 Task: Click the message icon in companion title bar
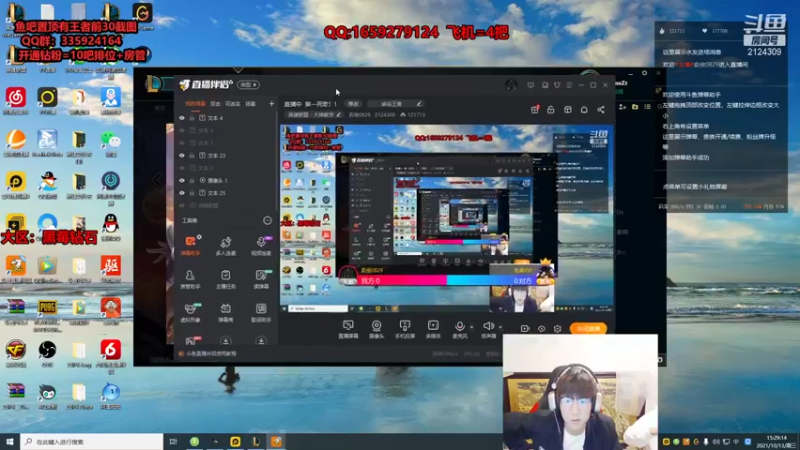click(531, 85)
